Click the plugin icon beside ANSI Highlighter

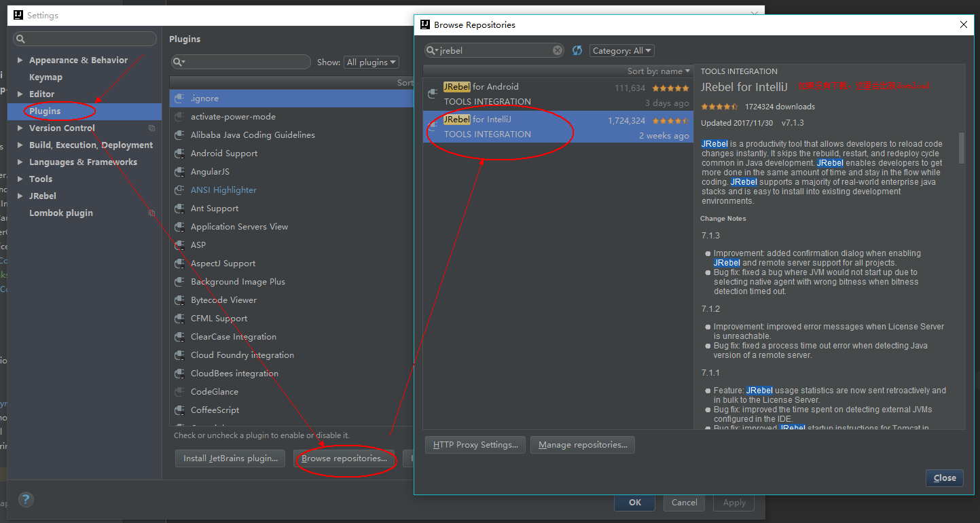[x=179, y=190]
